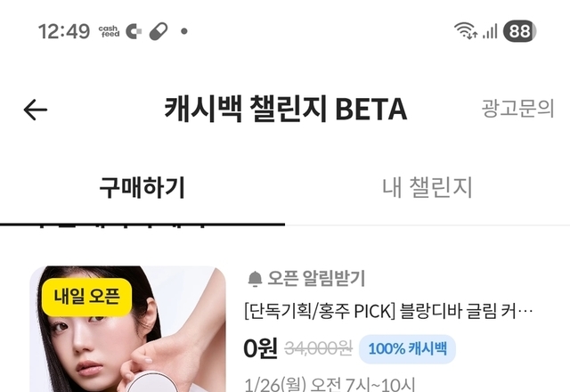
Task: Open the cushion product thumbnail image
Action: (127, 329)
